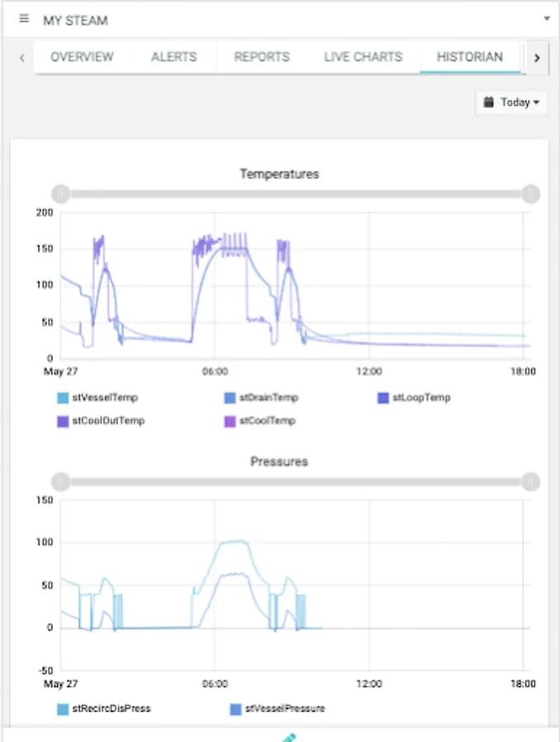Click the Pressures curve peak near 100
Image resolution: width=560 pixels, height=742 pixels.
coord(234,542)
